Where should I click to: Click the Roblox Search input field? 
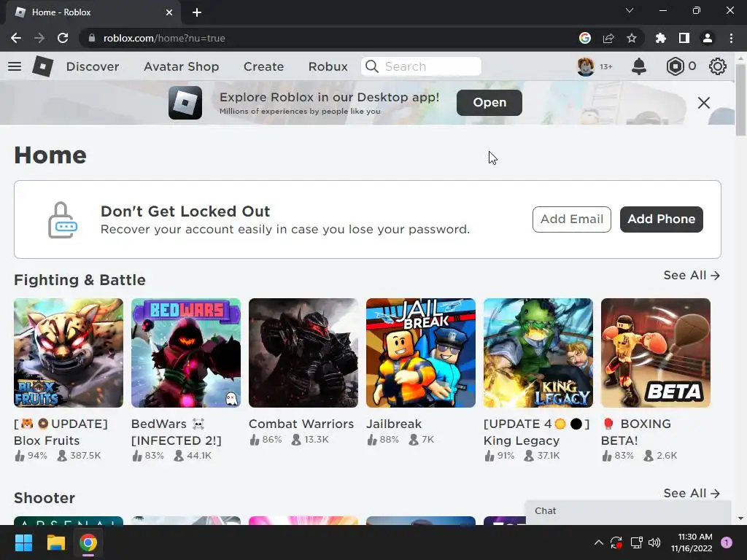click(421, 66)
